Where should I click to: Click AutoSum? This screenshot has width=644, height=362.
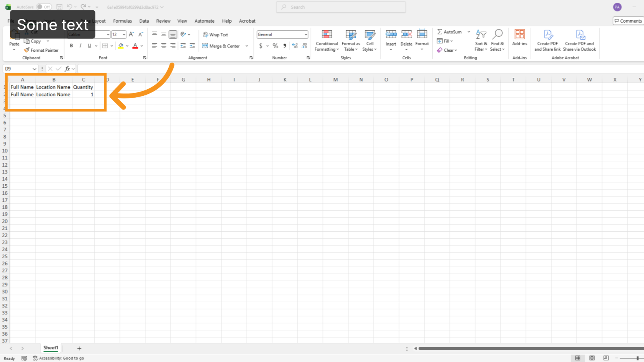449,32
